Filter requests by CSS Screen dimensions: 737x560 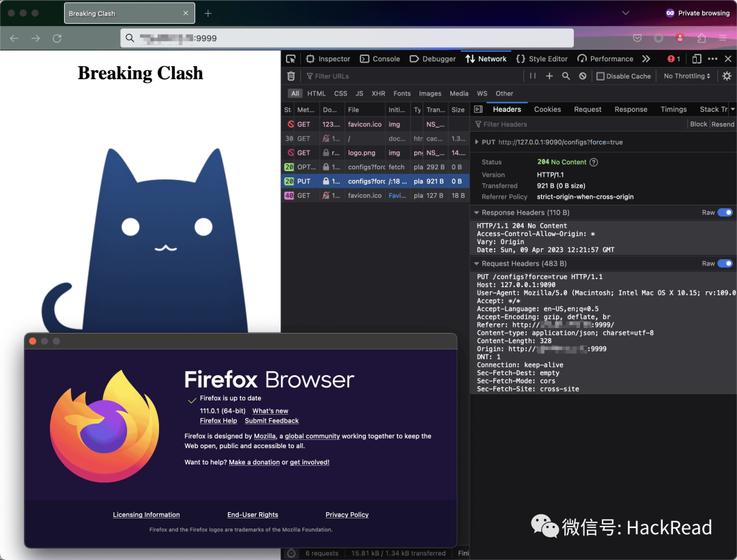(341, 93)
